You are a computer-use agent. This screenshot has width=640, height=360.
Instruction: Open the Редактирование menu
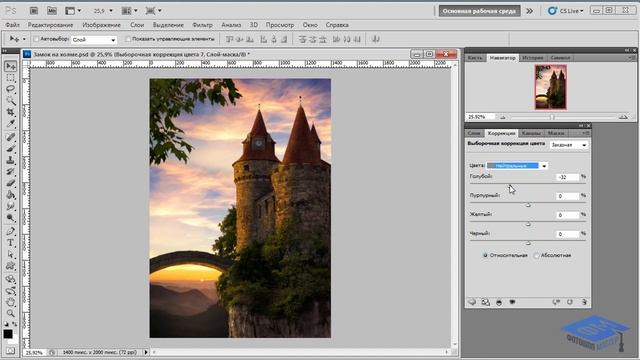[50, 25]
